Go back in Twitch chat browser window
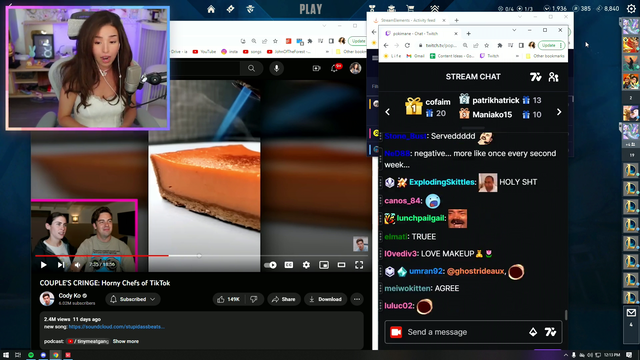Screen dimensions: 640x360 click(x=386, y=45)
